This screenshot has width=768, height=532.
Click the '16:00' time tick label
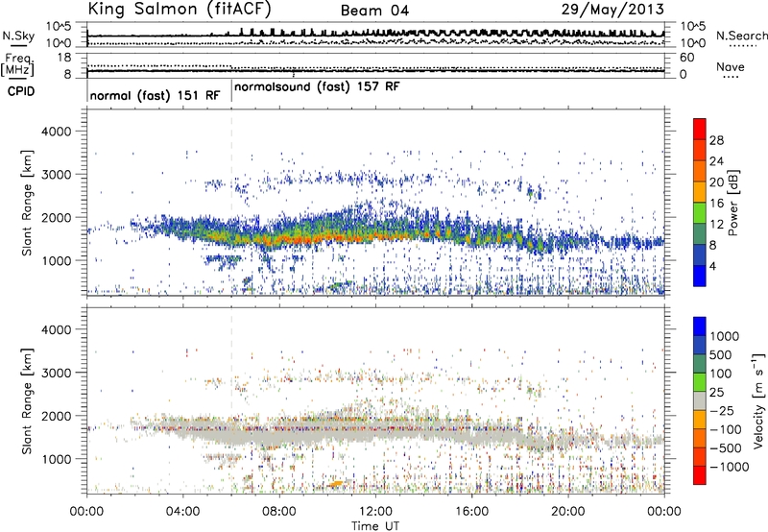coord(472,512)
